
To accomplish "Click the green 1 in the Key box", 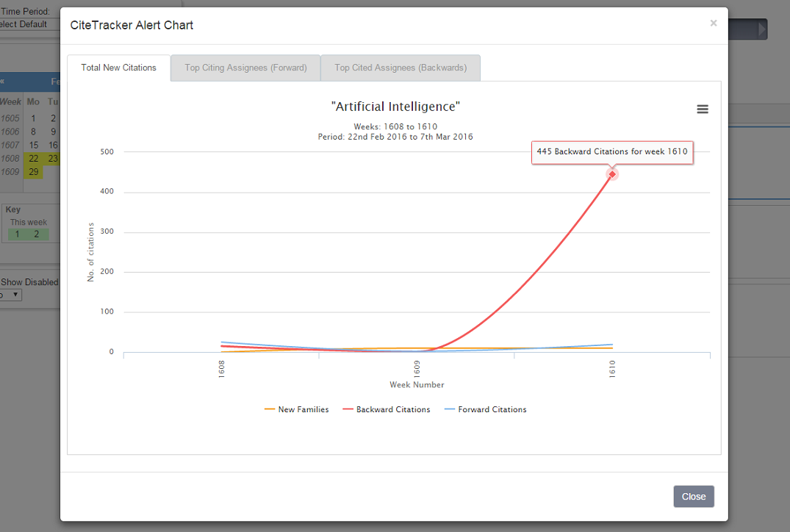I will (17, 234).
